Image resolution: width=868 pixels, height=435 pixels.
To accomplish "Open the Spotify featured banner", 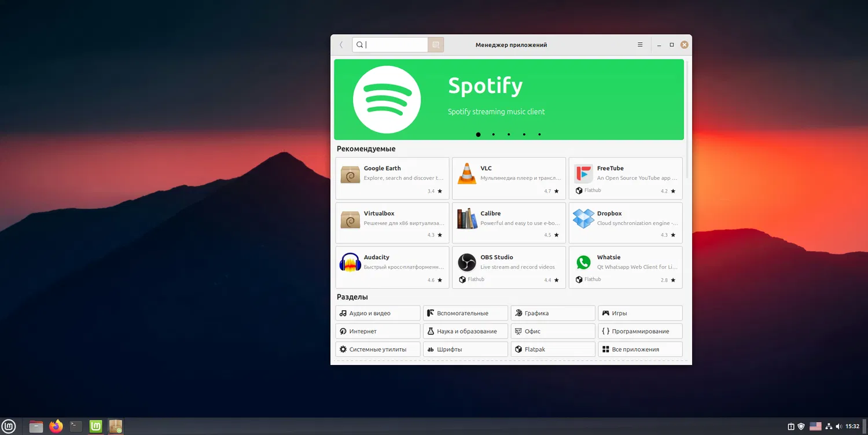I will [509, 99].
